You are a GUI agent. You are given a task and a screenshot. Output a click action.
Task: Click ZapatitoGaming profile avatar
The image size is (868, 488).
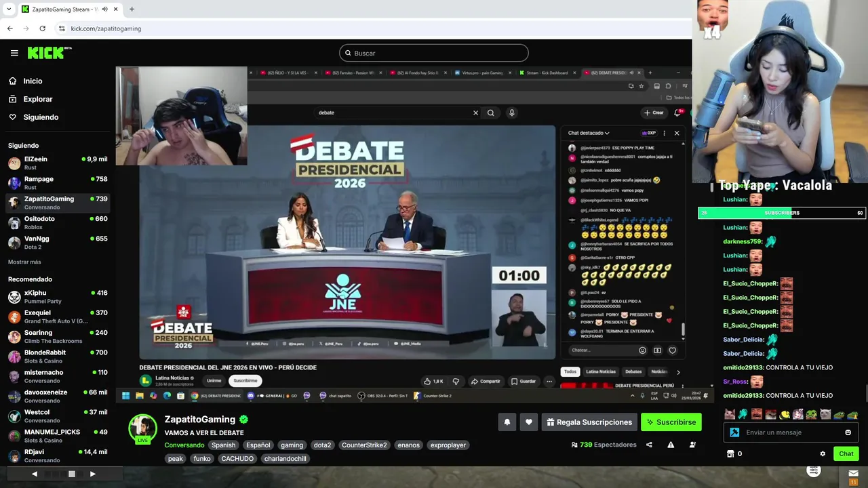click(x=142, y=427)
